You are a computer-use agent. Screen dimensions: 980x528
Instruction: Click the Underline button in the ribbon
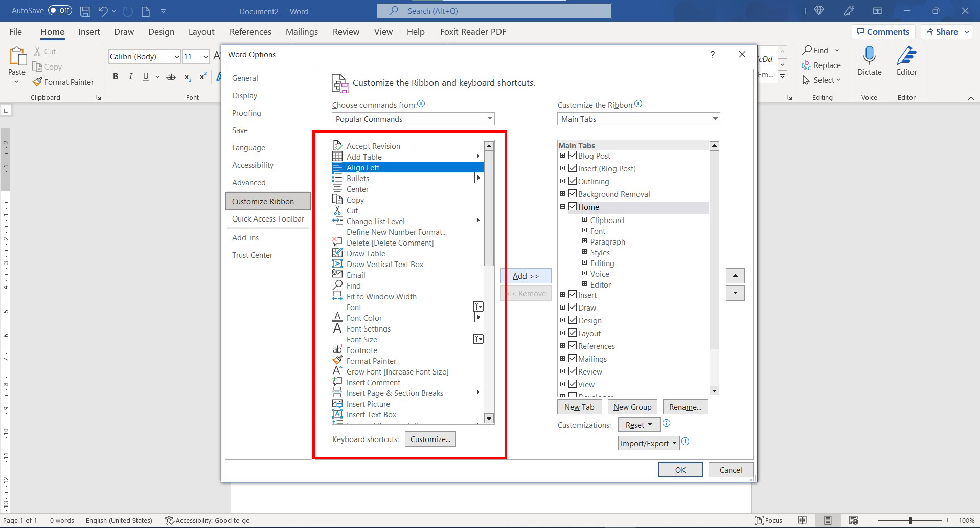146,76
